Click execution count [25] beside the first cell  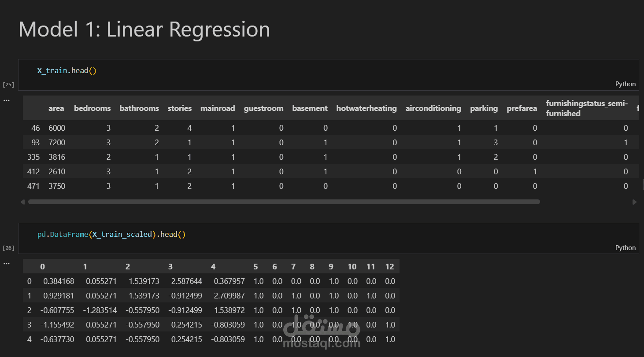8,84
